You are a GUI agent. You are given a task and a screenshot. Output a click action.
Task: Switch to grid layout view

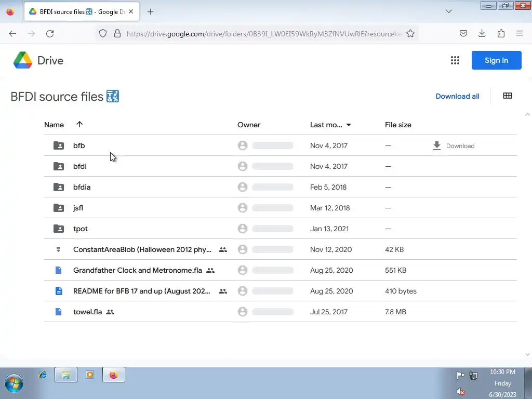click(508, 96)
